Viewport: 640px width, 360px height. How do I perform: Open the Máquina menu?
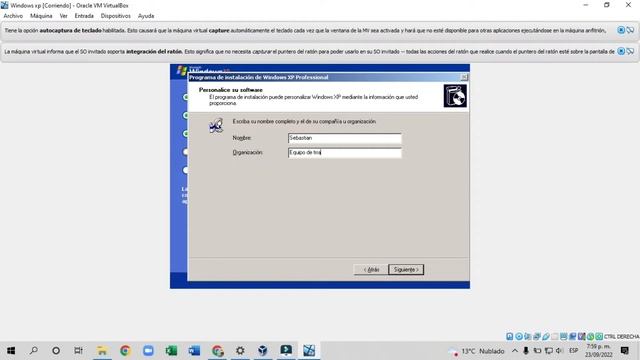coord(41,16)
